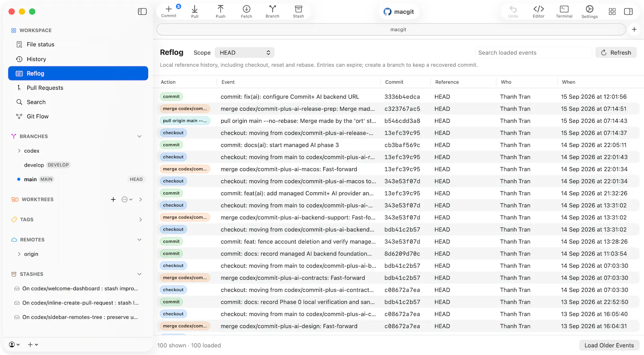
Task: Click the 'pull origin main' action tag
Action: tap(185, 121)
